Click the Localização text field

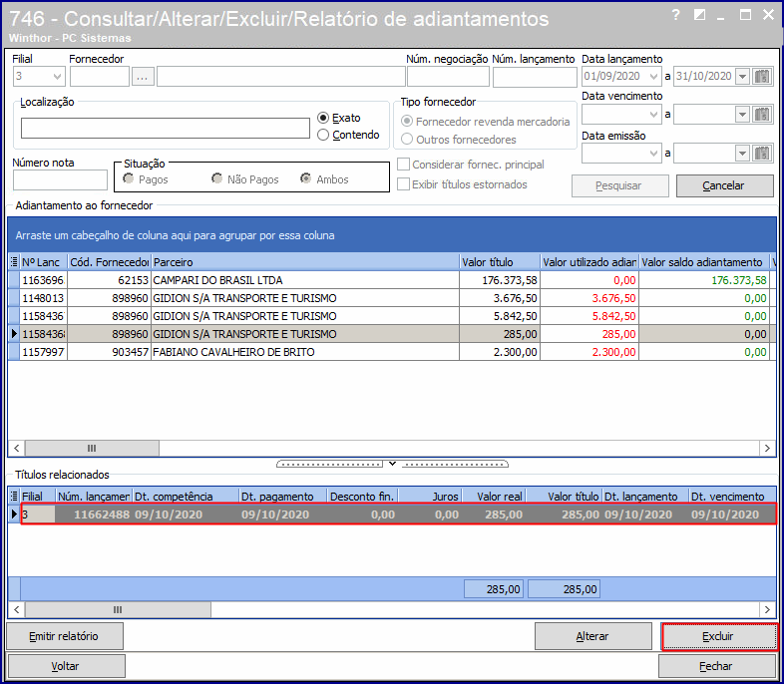166,128
